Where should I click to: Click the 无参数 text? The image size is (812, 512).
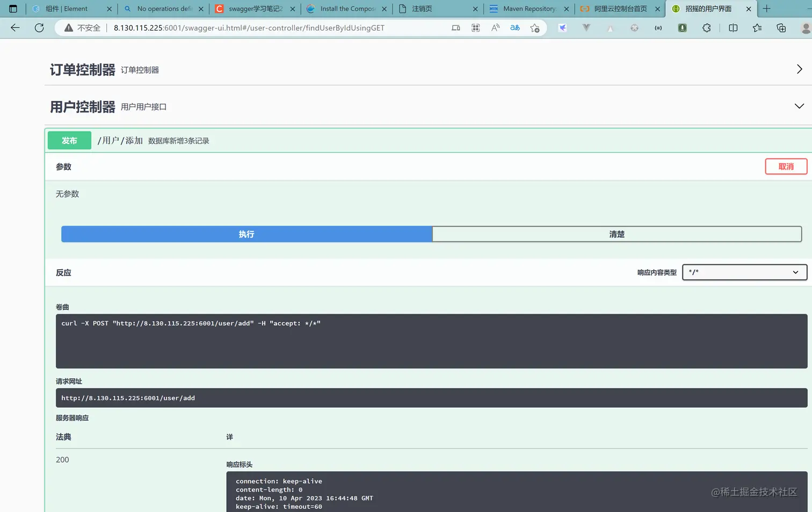point(67,194)
